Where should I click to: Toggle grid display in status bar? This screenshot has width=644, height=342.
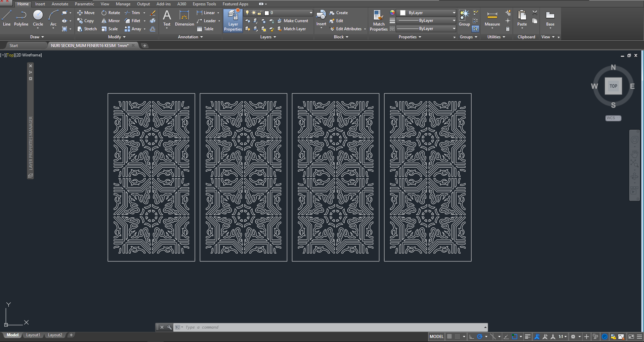[449, 337]
